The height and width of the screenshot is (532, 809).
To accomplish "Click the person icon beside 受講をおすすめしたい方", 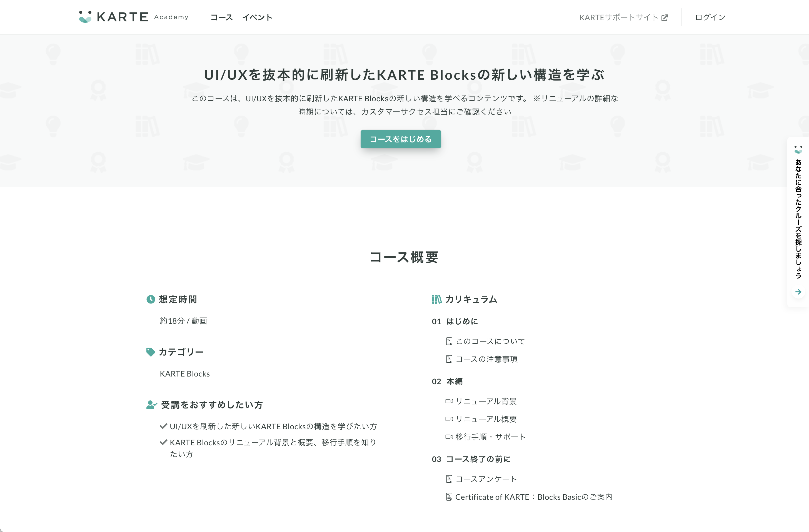I will pos(151,405).
